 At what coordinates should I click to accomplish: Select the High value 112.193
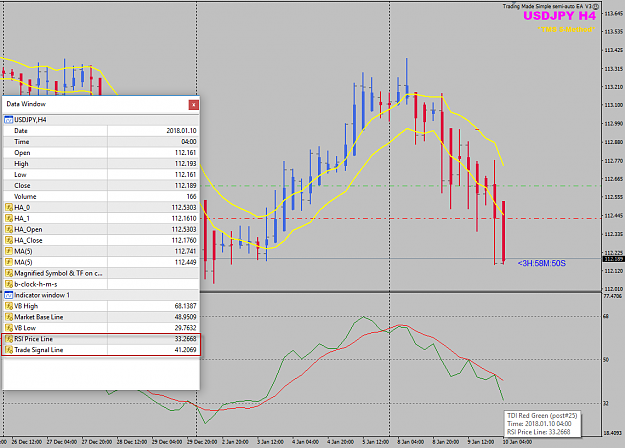tap(186, 163)
